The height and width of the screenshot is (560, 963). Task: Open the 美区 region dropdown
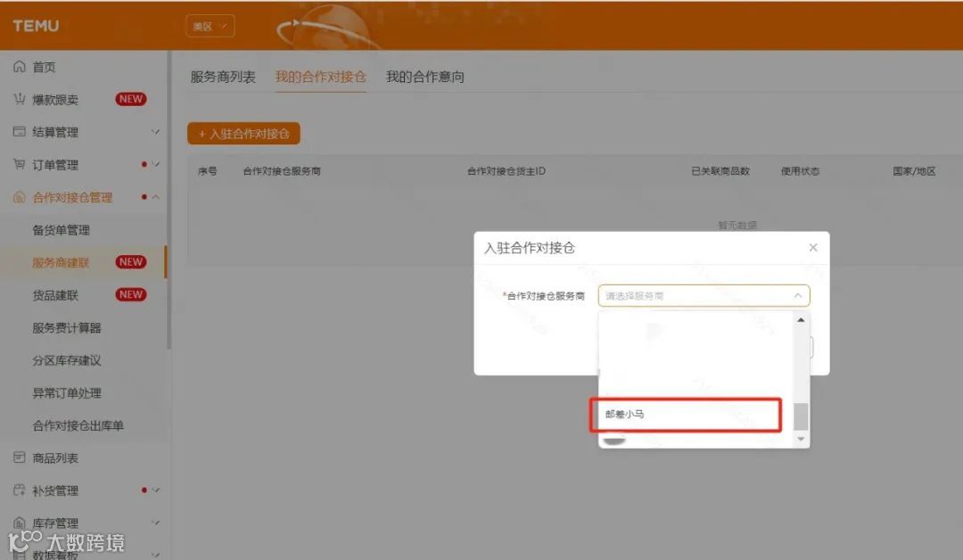[x=210, y=27]
